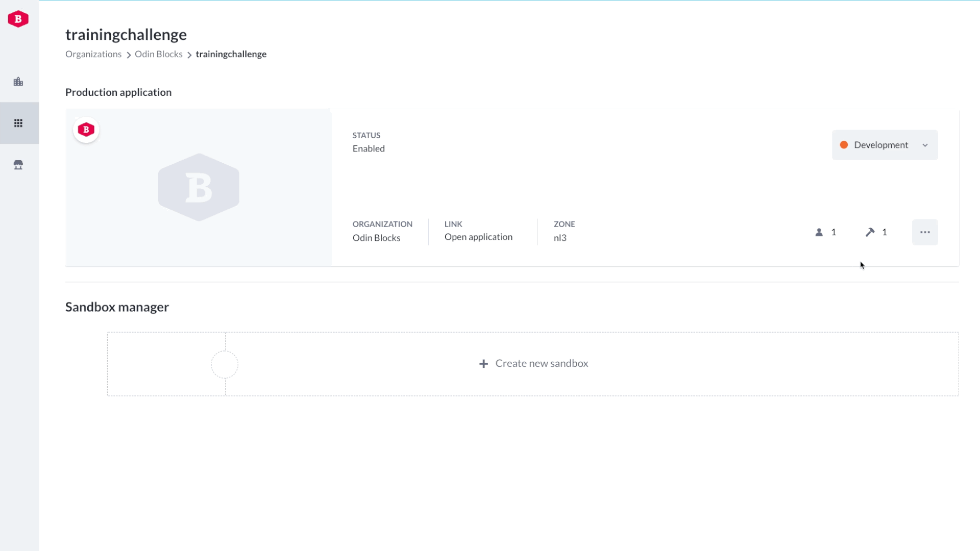Screen dimensions: 980x551
Task: Click the nl3 zone value
Action: [560, 238]
